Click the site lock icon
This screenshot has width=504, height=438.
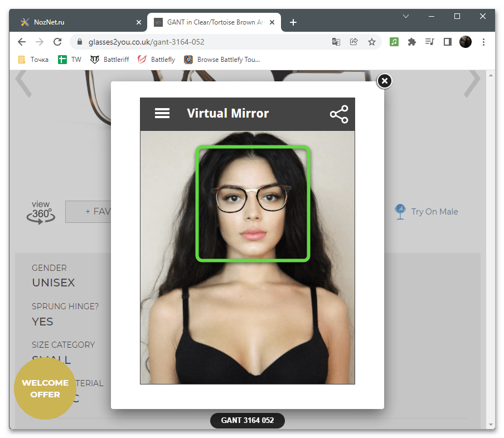coord(80,42)
